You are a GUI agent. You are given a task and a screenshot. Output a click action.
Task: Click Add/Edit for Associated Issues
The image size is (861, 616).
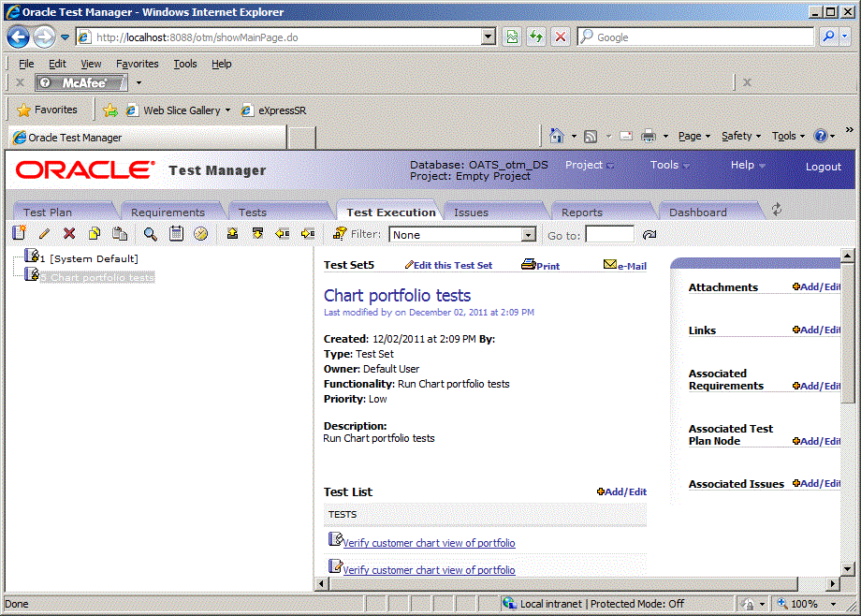816,484
